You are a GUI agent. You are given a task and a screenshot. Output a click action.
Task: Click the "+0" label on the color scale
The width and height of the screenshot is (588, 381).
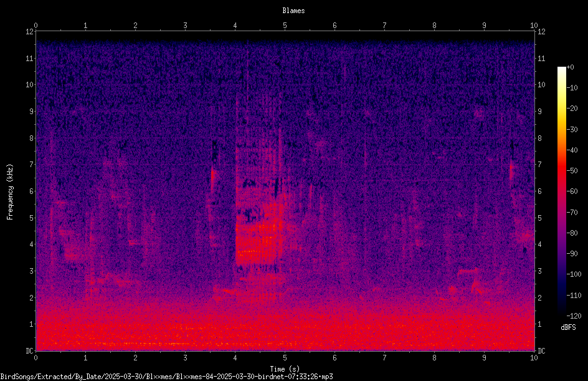(x=571, y=67)
